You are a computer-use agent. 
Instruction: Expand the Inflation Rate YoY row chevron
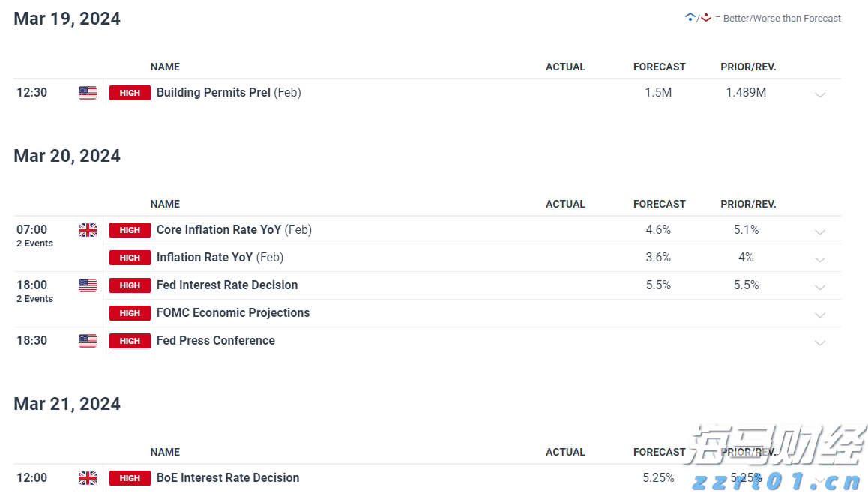(x=820, y=259)
